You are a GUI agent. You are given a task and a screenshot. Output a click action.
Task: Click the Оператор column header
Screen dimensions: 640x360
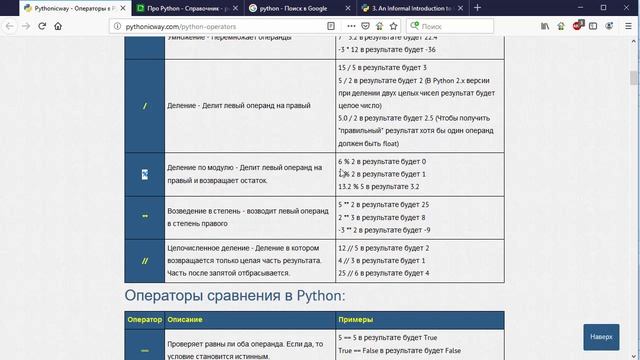pos(144,320)
